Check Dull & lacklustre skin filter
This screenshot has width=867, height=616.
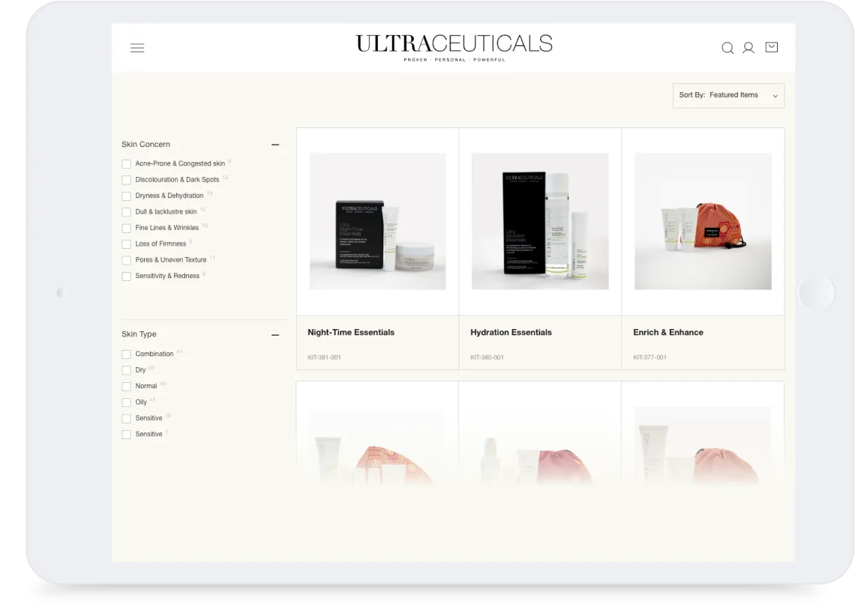[x=127, y=212]
